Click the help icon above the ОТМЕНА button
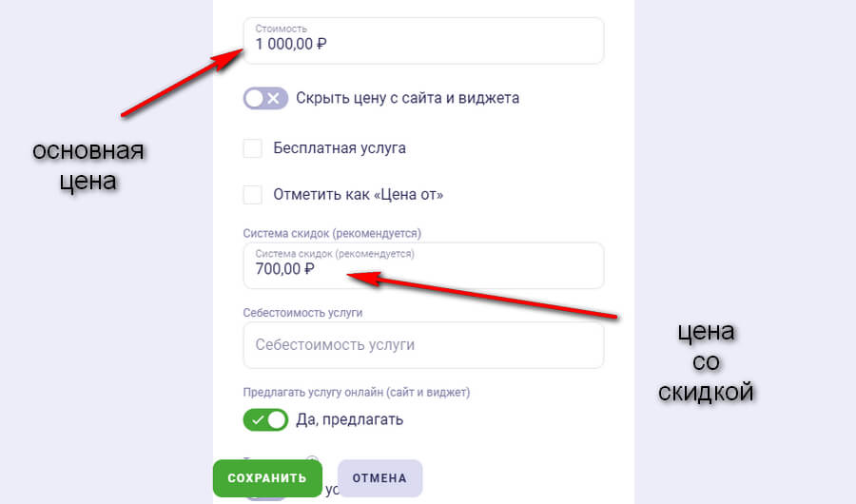 tap(311, 460)
